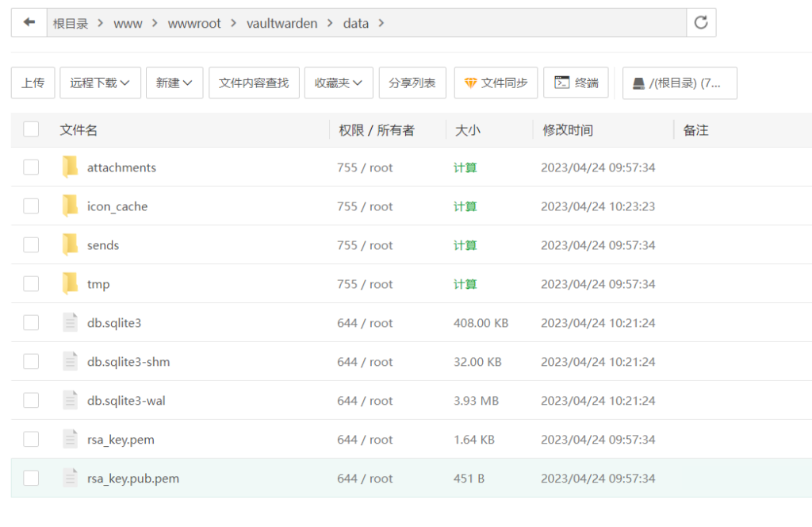Screen dimensions: 812x527
Task: Navigate to vaultwarden in the breadcrumb
Action: click(x=282, y=23)
